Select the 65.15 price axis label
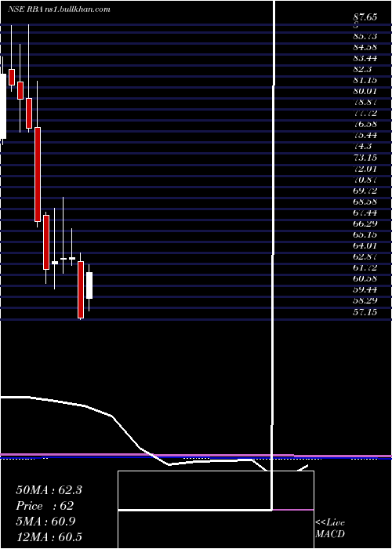 (365, 235)
